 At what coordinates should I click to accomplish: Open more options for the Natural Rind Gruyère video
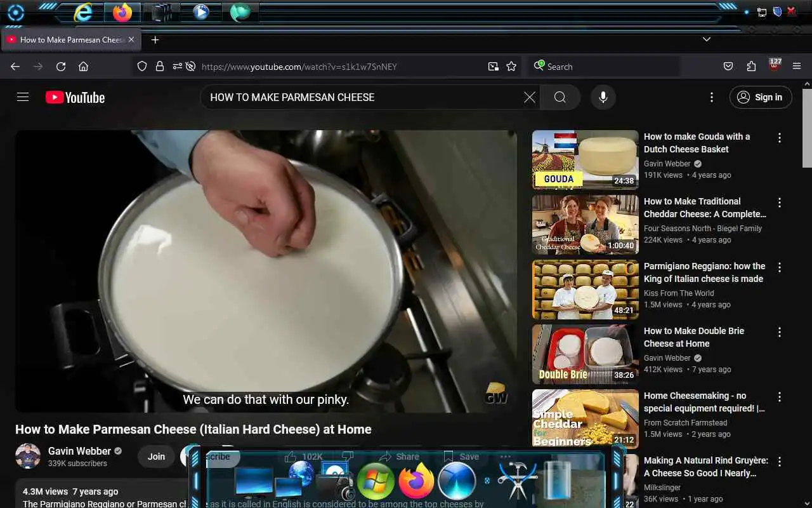point(780,462)
